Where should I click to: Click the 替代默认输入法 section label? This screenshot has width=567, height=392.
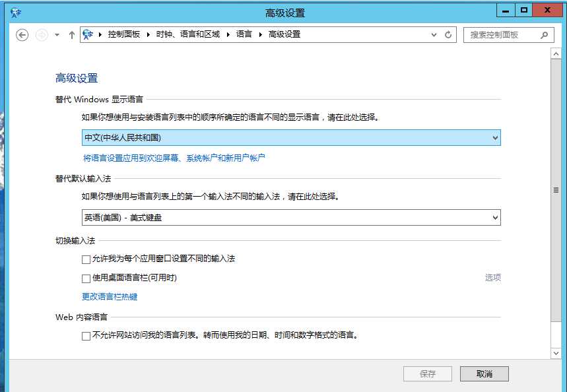click(83, 179)
